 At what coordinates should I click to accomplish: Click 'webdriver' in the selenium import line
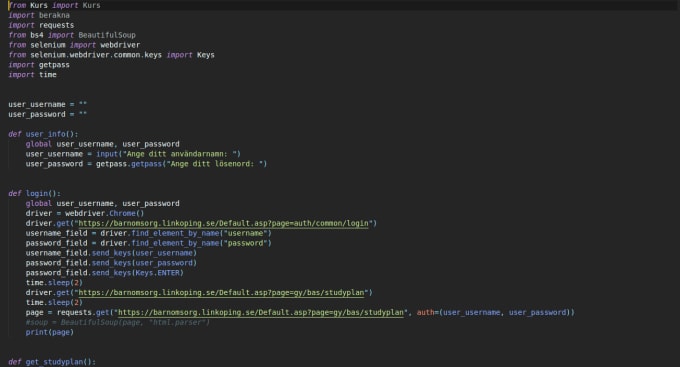pyautogui.click(x=120, y=45)
